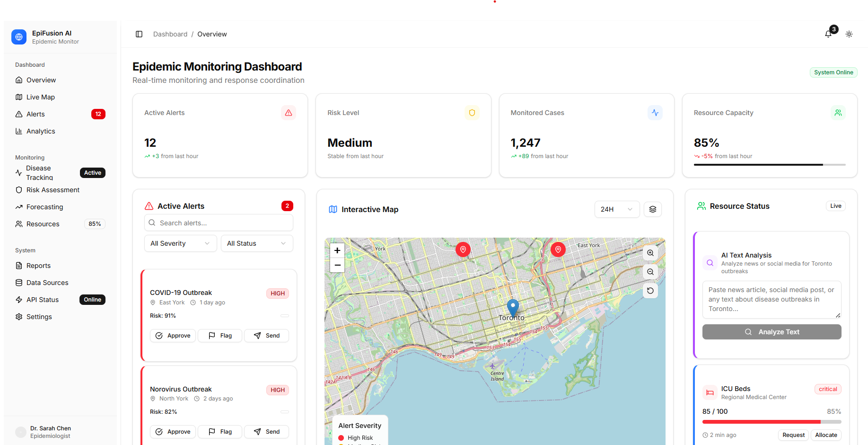868x445 pixels.
Task: Open Analytics in the sidebar
Action: pos(60,131)
